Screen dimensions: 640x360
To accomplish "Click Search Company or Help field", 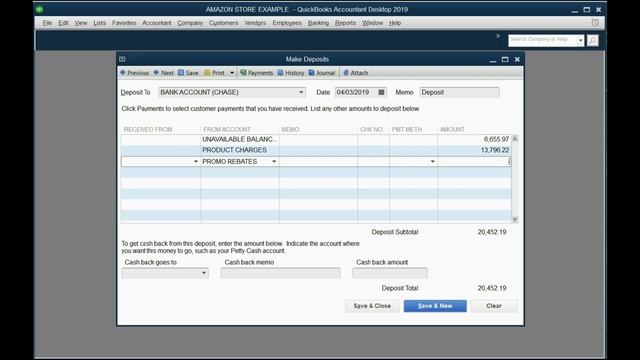I will 542,40.
